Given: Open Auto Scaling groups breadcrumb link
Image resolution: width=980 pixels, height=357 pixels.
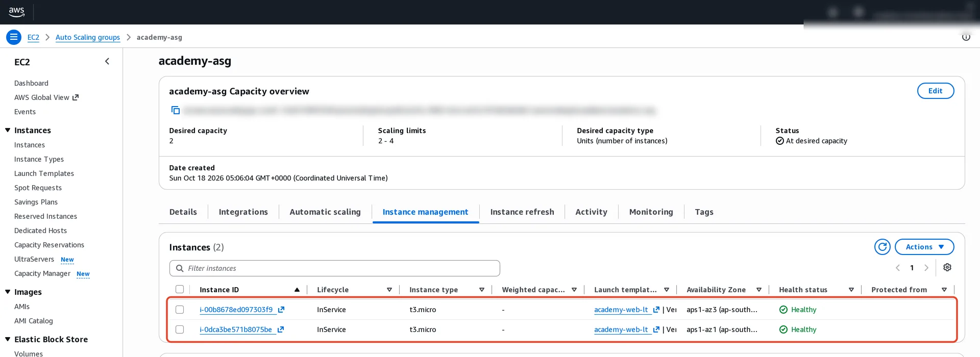Looking at the screenshot, I should tap(88, 37).
